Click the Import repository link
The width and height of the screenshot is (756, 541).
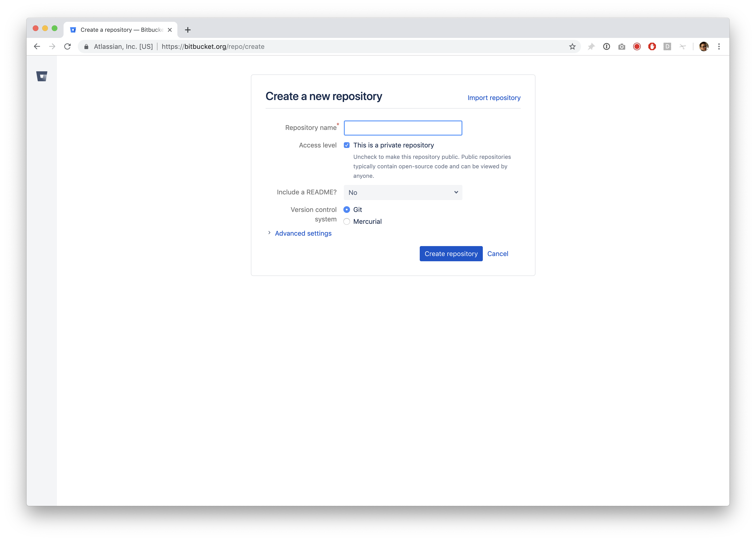pos(494,98)
